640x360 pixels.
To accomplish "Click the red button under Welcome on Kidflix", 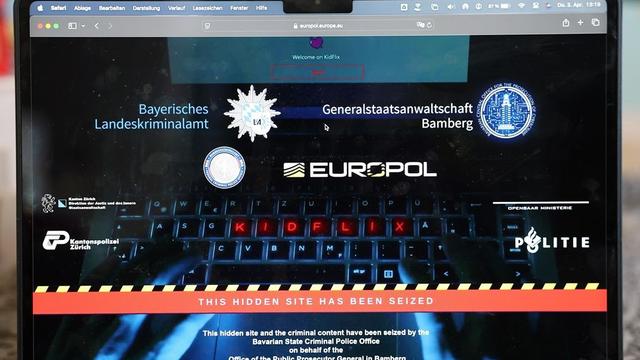I will point(318,72).
